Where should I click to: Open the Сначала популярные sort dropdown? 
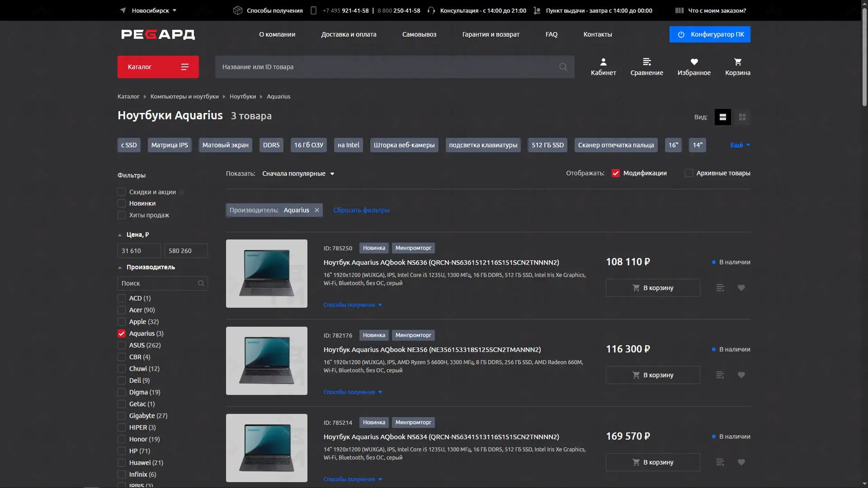[298, 174]
